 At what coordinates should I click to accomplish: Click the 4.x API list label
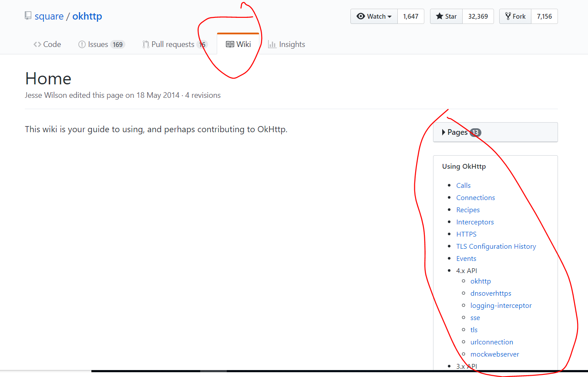[x=467, y=270]
